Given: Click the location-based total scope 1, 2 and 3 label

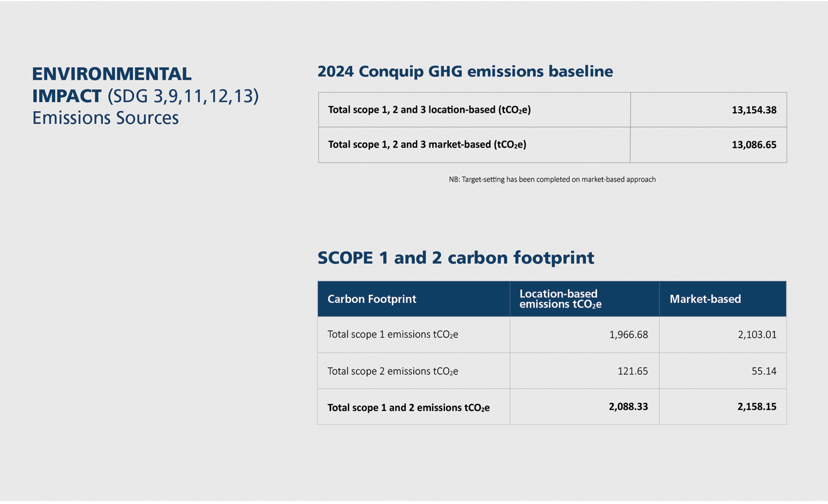Looking at the screenshot, I should [x=429, y=110].
